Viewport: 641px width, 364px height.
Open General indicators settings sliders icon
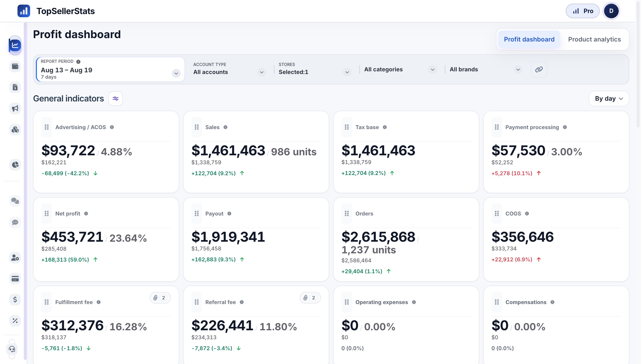[115, 99]
